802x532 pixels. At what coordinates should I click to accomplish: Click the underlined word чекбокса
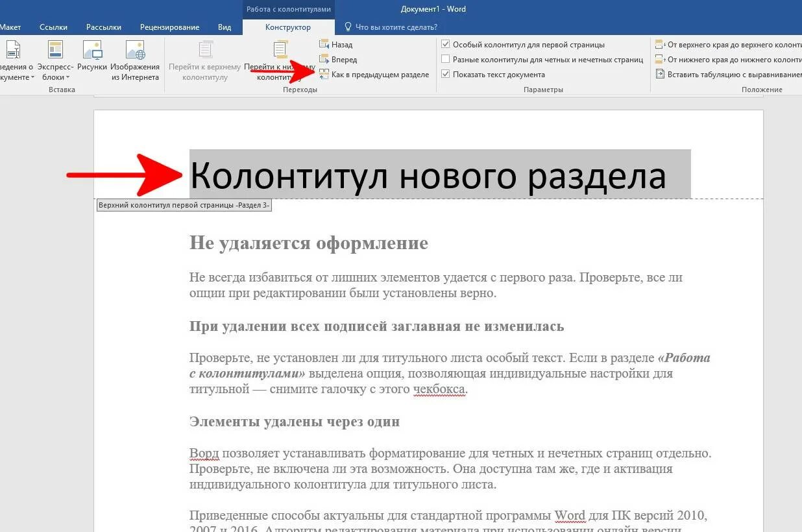pos(439,390)
